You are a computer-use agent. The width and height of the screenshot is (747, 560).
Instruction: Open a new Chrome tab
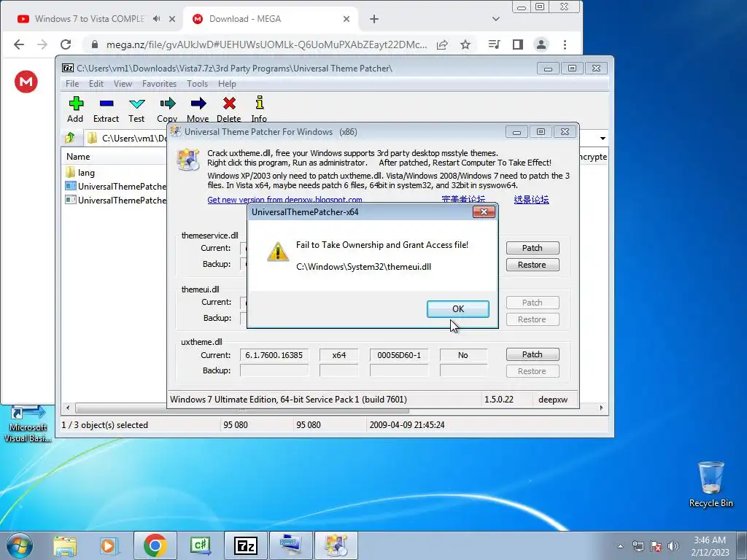[x=374, y=19]
